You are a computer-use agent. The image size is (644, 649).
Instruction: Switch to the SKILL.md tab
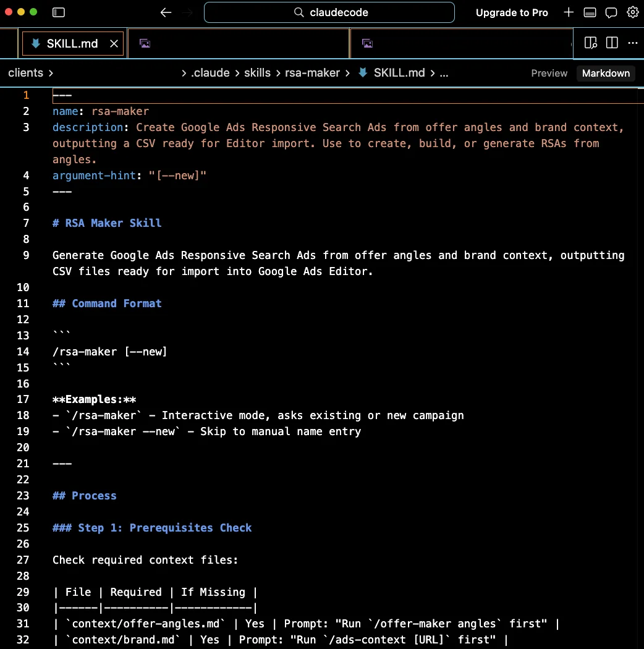[72, 43]
